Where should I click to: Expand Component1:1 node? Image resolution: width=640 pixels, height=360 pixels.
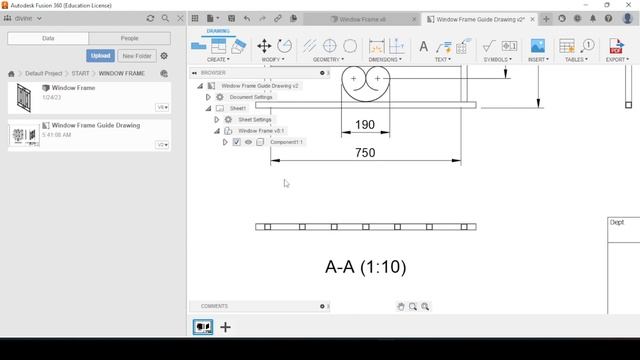[225, 142]
